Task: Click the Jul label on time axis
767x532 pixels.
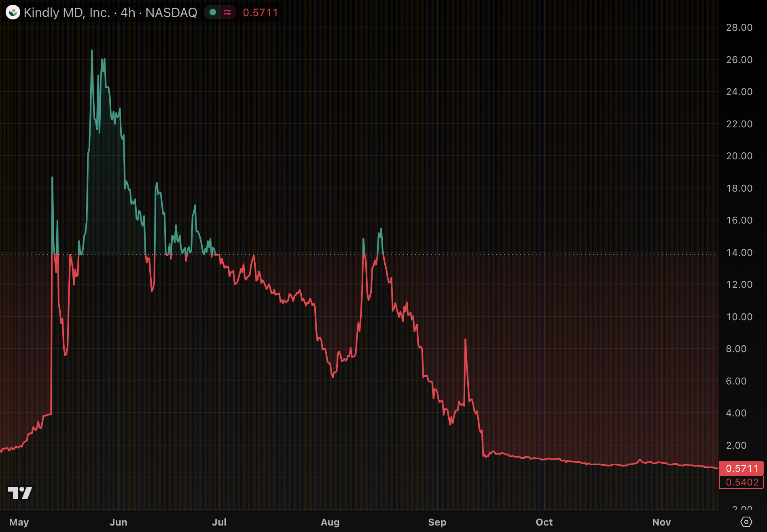Action: (x=219, y=522)
